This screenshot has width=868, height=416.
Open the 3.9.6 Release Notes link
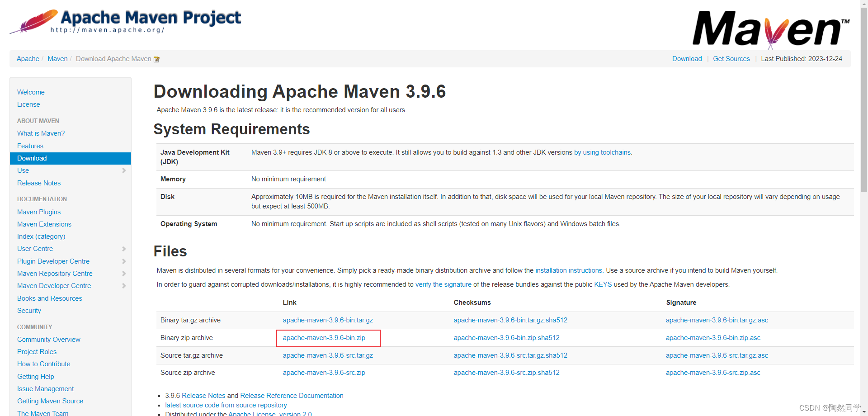pos(203,395)
